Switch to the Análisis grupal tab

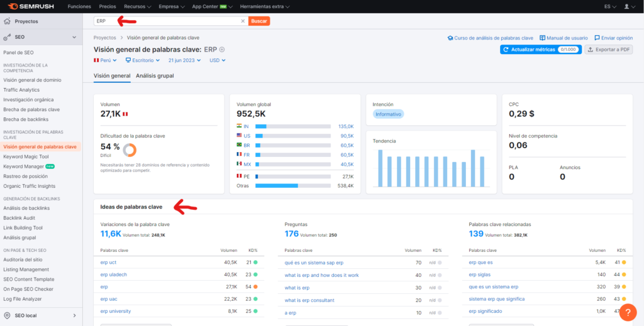point(155,76)
